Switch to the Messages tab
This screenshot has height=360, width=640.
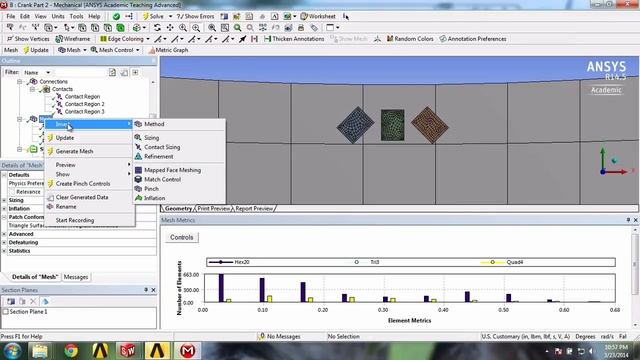[76, 277]
